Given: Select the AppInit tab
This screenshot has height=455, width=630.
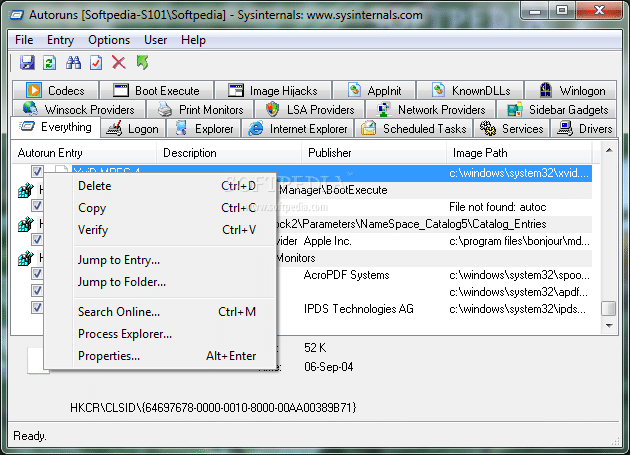Looking at the screenshot, I should point(374,90).
